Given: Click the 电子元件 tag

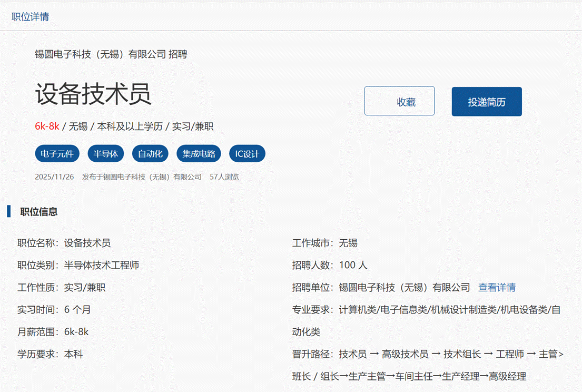Looking at the screenshot, I should point(57,154).
